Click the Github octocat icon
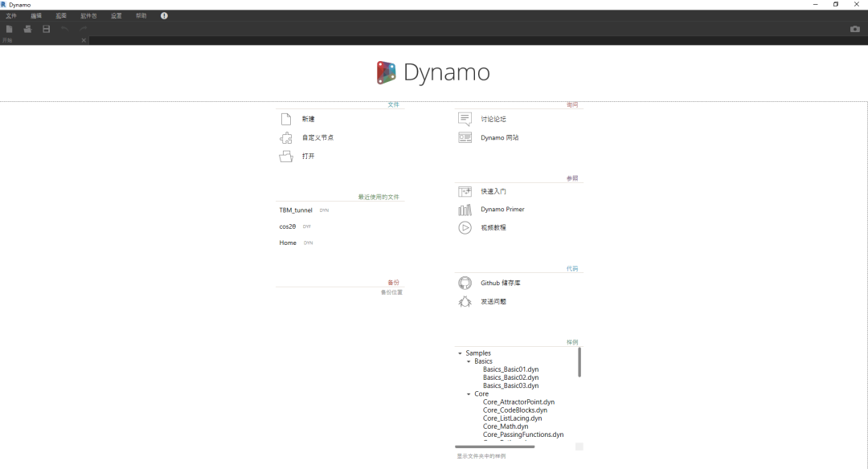868x469 pixels. point(465,283)
